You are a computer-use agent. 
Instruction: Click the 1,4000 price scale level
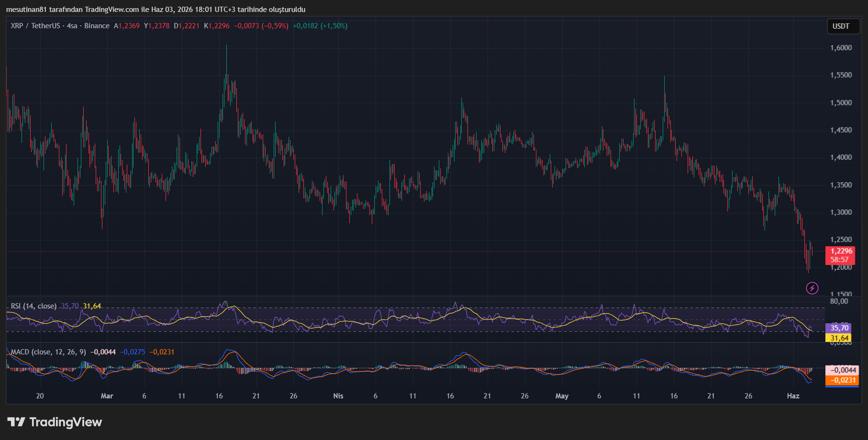(841, 157)
